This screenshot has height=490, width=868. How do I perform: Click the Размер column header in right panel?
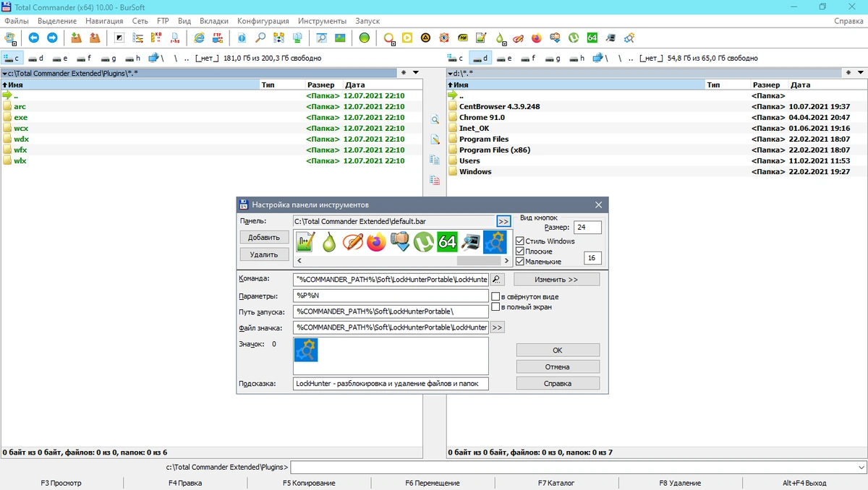(x=765, y=85)
